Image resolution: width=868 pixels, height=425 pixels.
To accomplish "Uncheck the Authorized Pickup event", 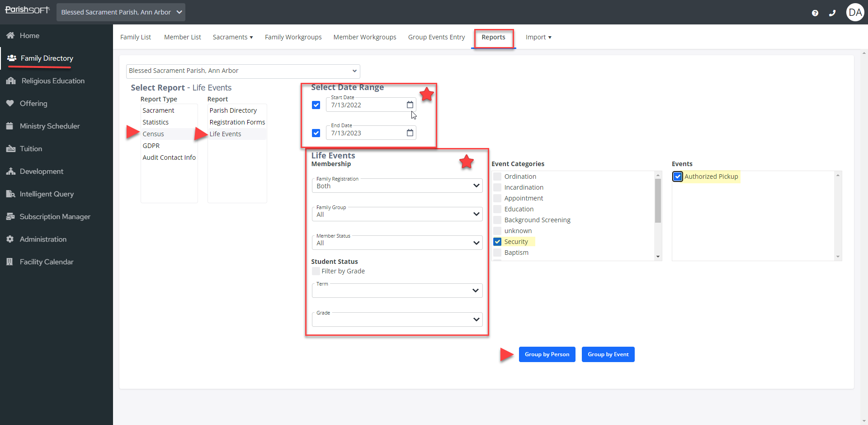I will coord(677,177).
